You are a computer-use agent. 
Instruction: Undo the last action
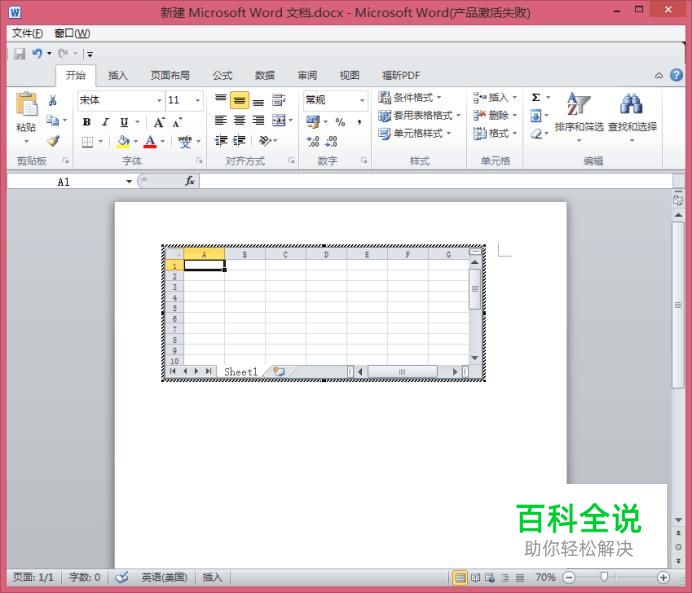[x=37, y=54]
